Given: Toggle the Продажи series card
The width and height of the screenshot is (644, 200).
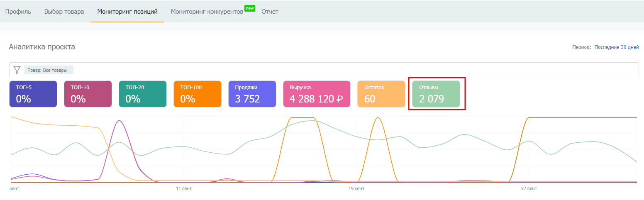Looking at the screenshot, I should pos(252,94).
